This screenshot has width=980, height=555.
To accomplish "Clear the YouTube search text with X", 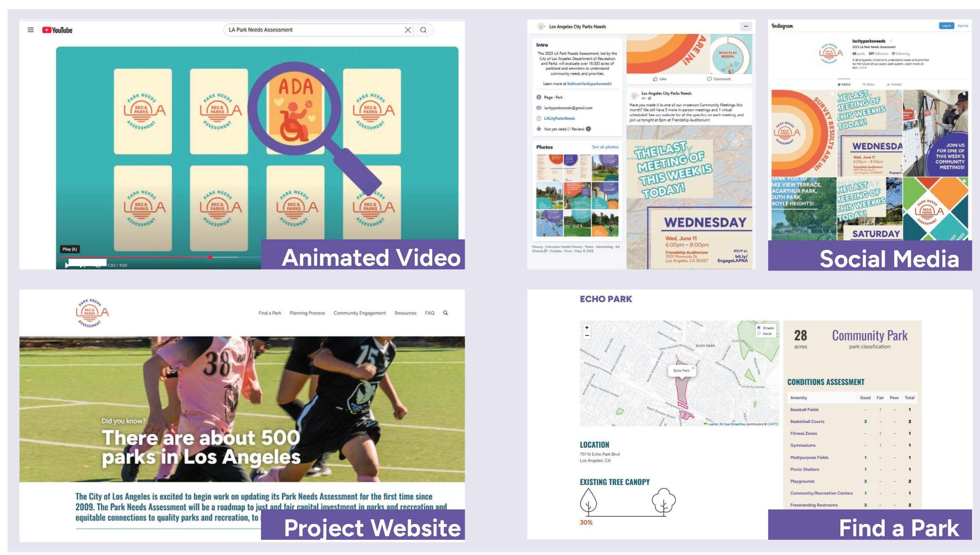I will [x=408, y=30].
